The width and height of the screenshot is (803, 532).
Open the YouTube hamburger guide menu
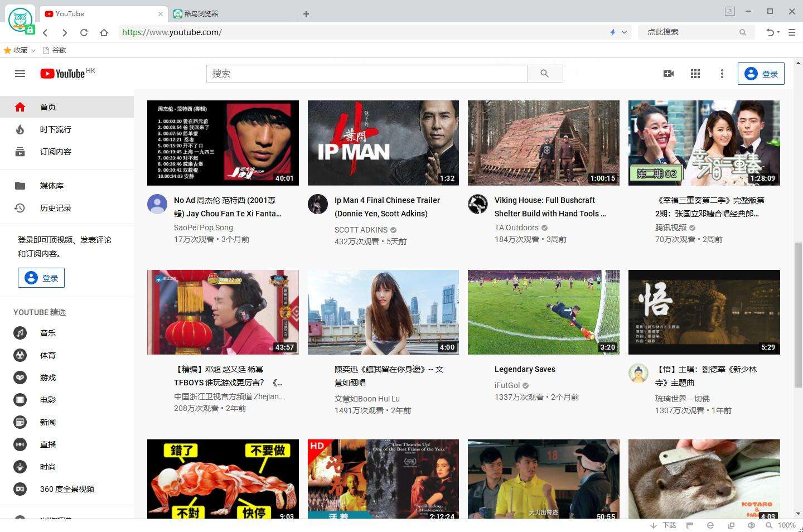pyautogui.click(x=20, y=74)
